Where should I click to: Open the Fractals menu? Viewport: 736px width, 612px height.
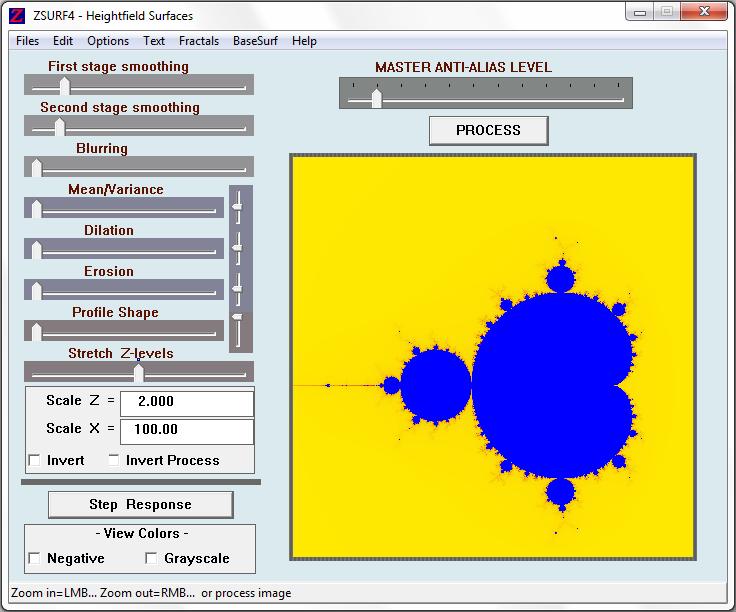199,41
